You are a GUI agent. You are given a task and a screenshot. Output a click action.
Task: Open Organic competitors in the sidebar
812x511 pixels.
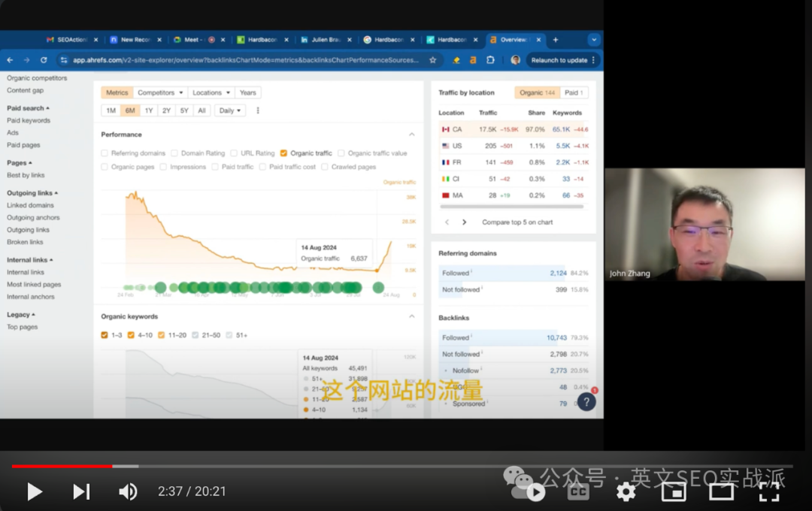coord(37,78)
